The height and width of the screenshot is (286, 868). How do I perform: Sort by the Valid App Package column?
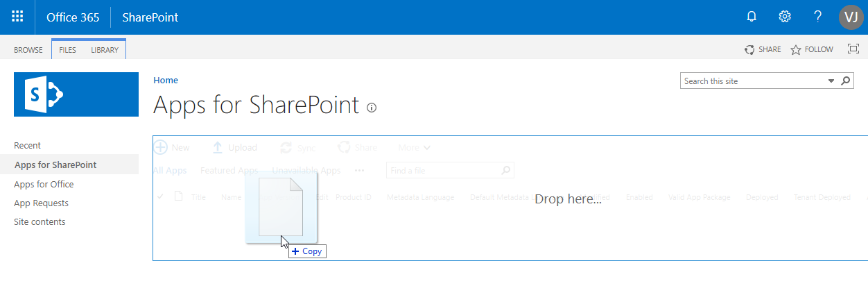point(699,197)
